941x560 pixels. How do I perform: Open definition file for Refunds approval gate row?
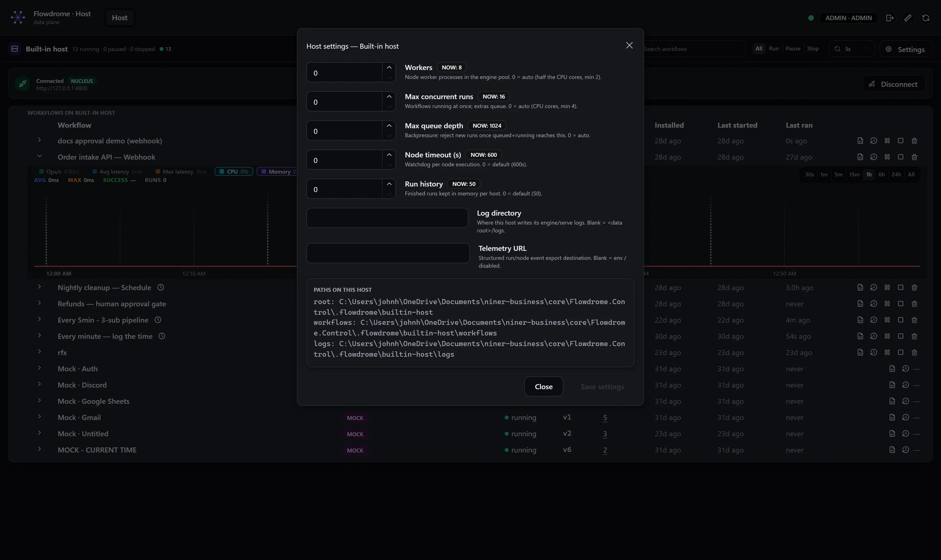click(x=860, y=304)
